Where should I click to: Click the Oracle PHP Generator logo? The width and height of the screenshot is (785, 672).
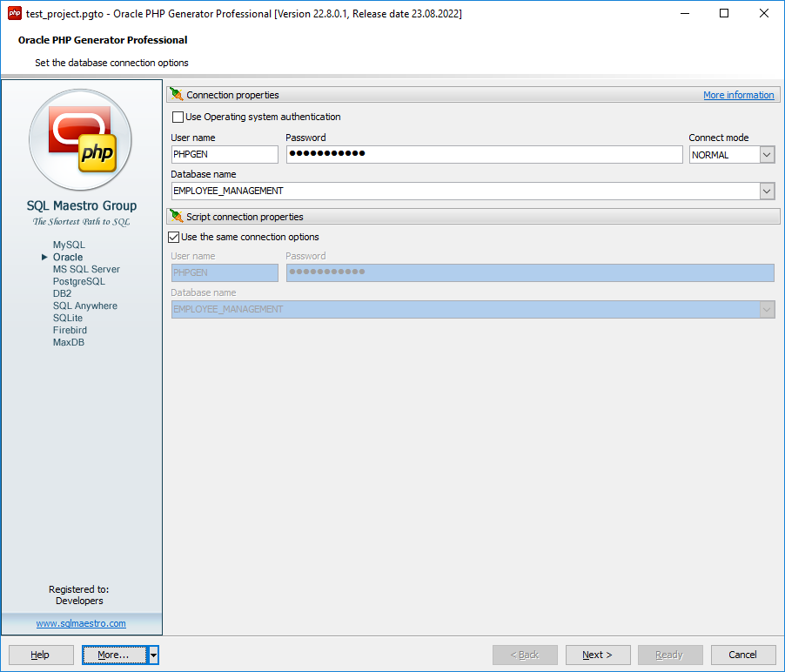[81, 139]
